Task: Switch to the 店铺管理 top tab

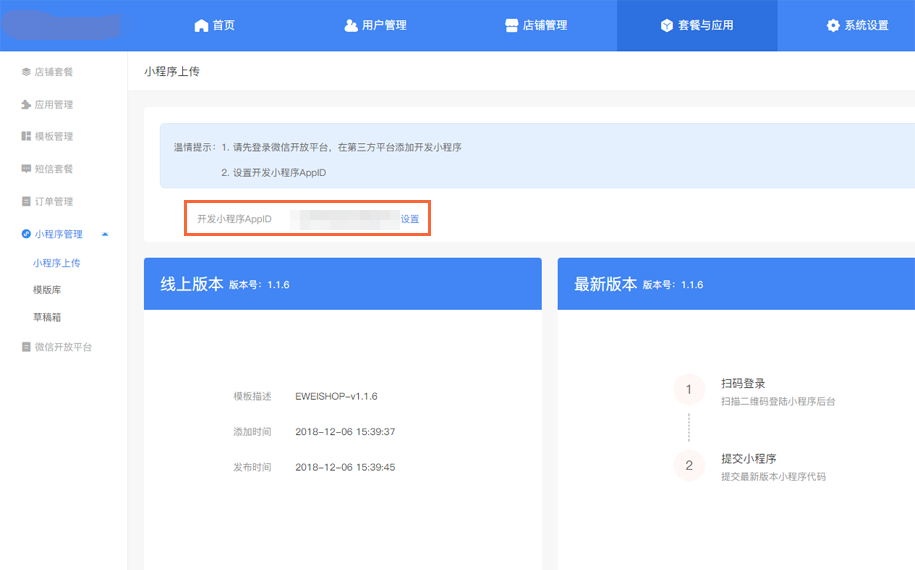Action: click(536, 25)
